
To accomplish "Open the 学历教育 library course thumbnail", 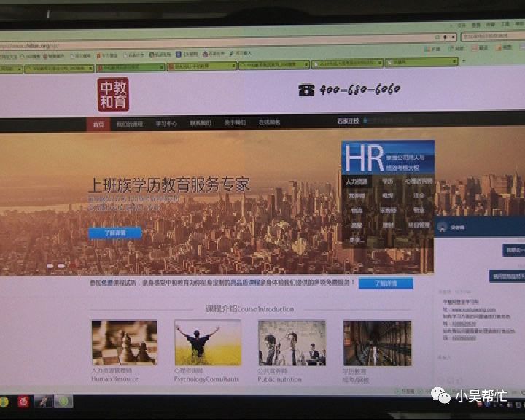I will coord(378,343).
